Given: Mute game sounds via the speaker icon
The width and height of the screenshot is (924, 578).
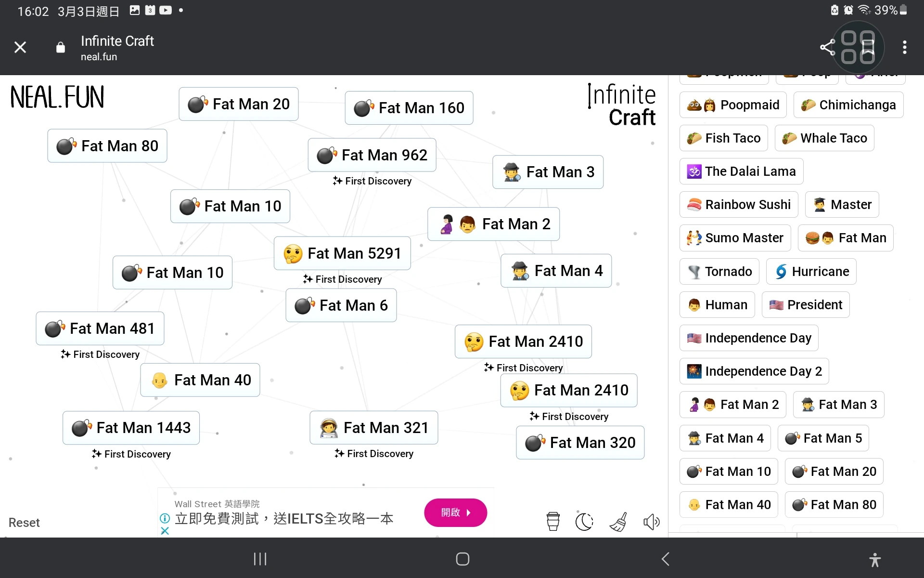Looking at the screenshot, I should (x=652, y=522).
